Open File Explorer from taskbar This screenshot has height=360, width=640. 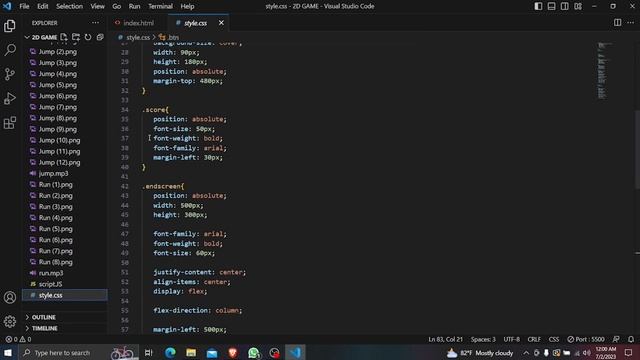click(x=191, y=353)
